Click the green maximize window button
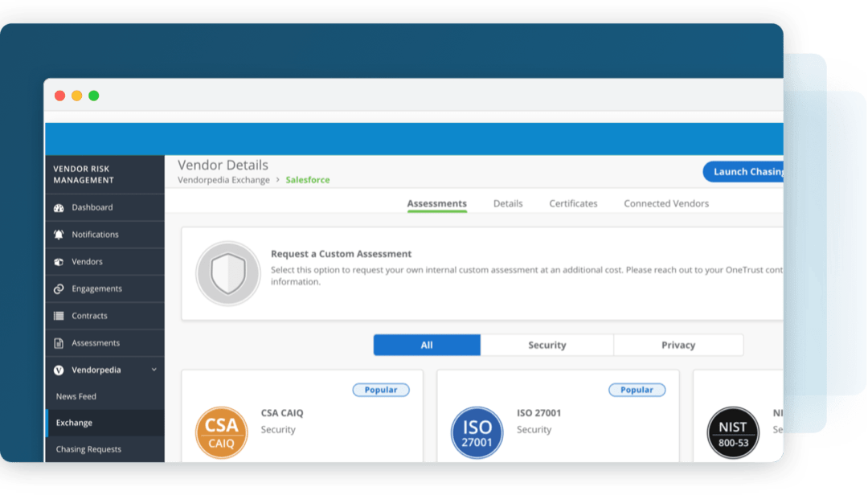868x495 pixels. point(94,96)
